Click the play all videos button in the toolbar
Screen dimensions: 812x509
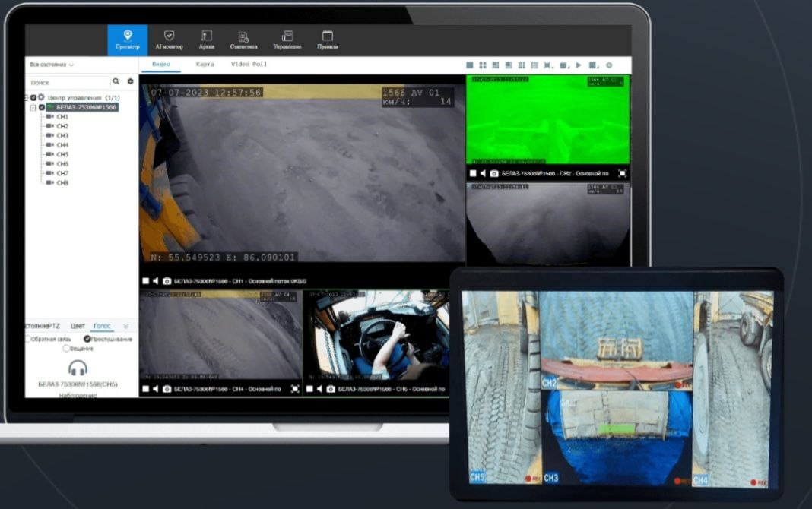579,65
